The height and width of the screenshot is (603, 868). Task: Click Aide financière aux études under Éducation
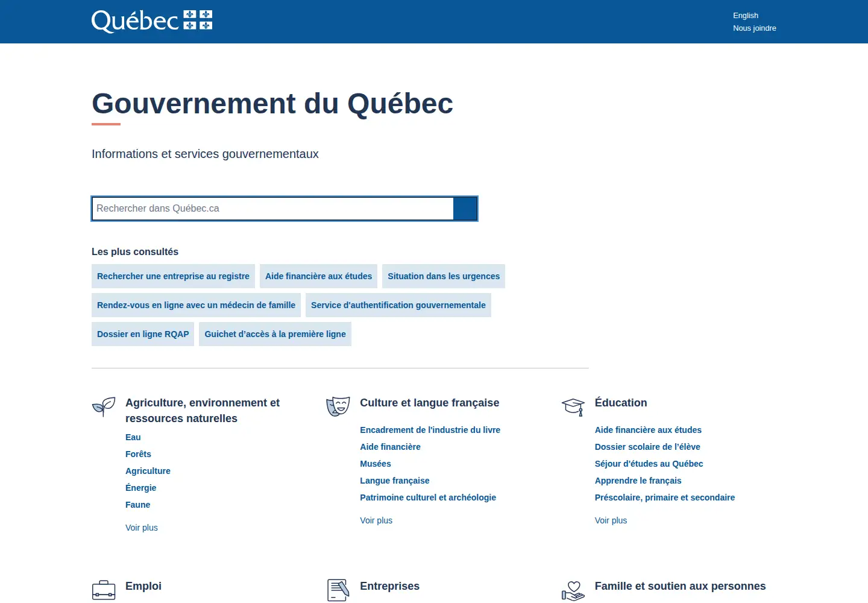648,430
